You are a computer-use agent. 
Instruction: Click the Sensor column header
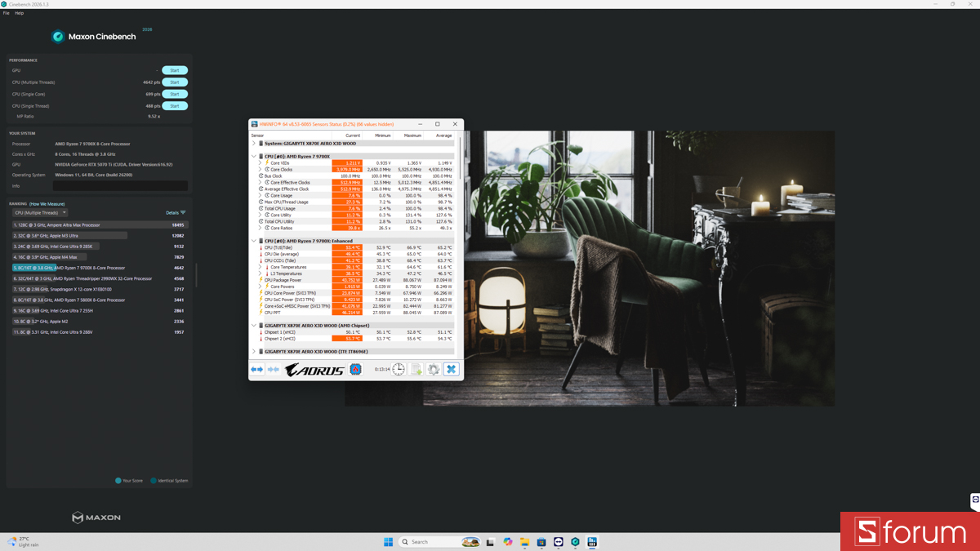tap(291, 136)
